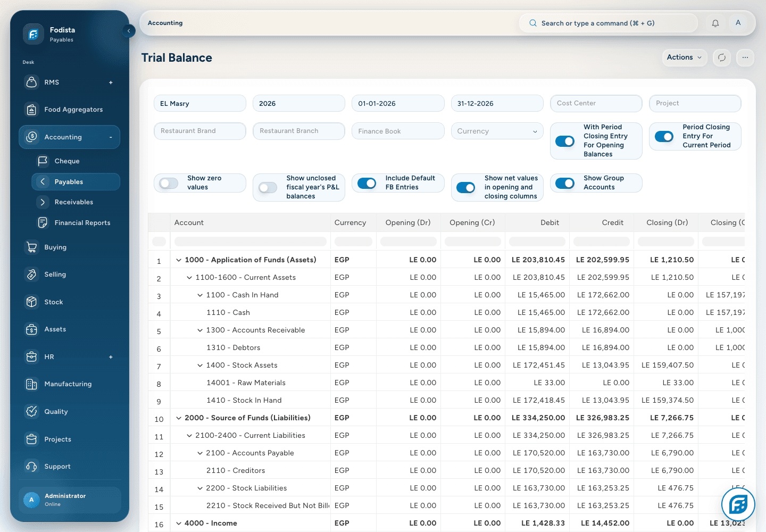
Task: Collapse 2000 - Source of Funds row
Action: pyautogui.click(x=179, y=418)
